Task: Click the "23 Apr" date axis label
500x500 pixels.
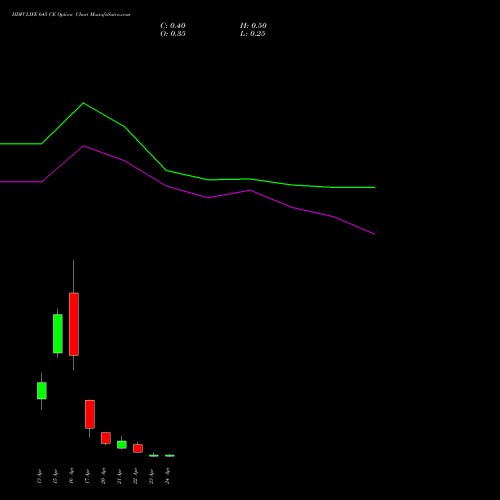Action: [151, 476]
